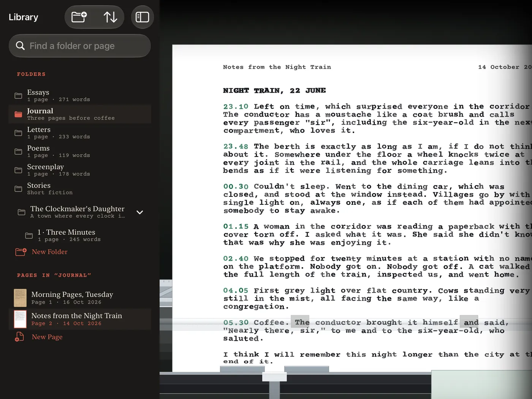Click the 00.30 timestamp in the page

[x=236, y=186]
